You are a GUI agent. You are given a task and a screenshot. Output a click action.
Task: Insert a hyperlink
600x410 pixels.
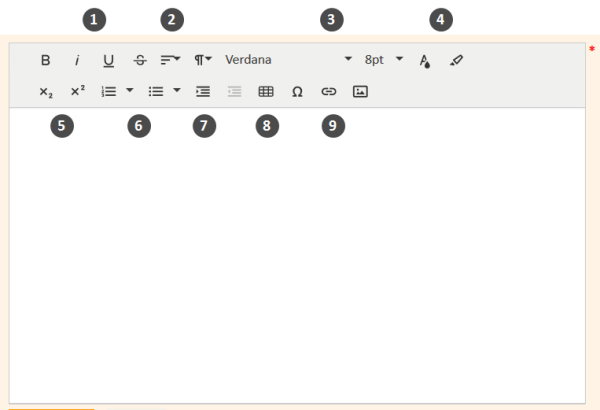coord(328,91)
